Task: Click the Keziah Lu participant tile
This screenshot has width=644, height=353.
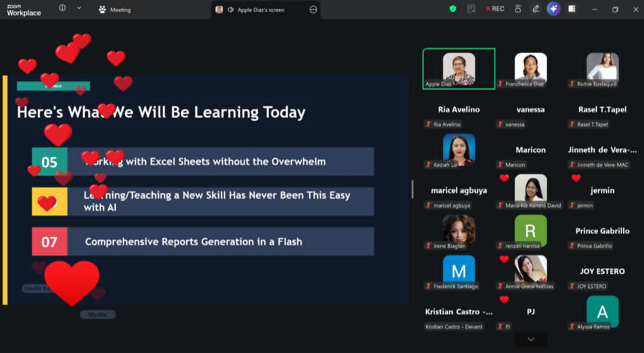Action: coord(459,150)
